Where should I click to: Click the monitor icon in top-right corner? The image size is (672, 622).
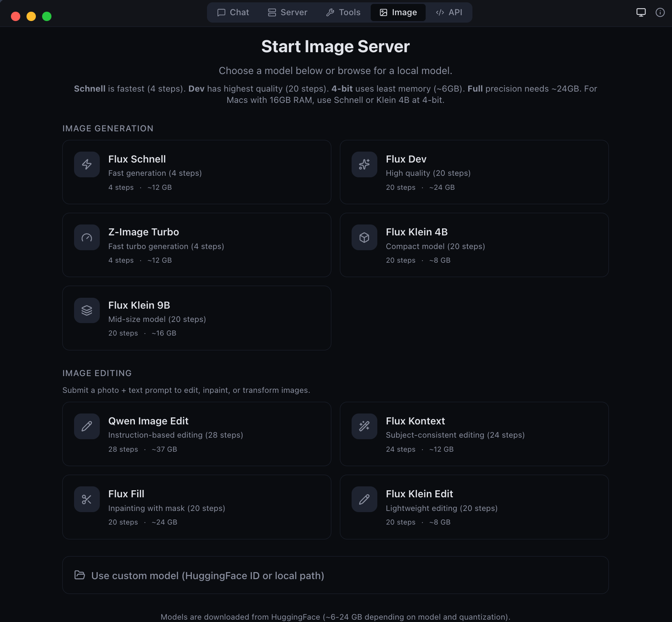(x=641, y=12)
